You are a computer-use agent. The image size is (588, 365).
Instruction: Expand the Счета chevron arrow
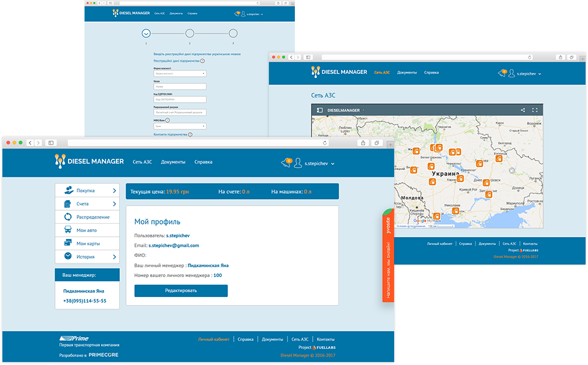[115, 204]
